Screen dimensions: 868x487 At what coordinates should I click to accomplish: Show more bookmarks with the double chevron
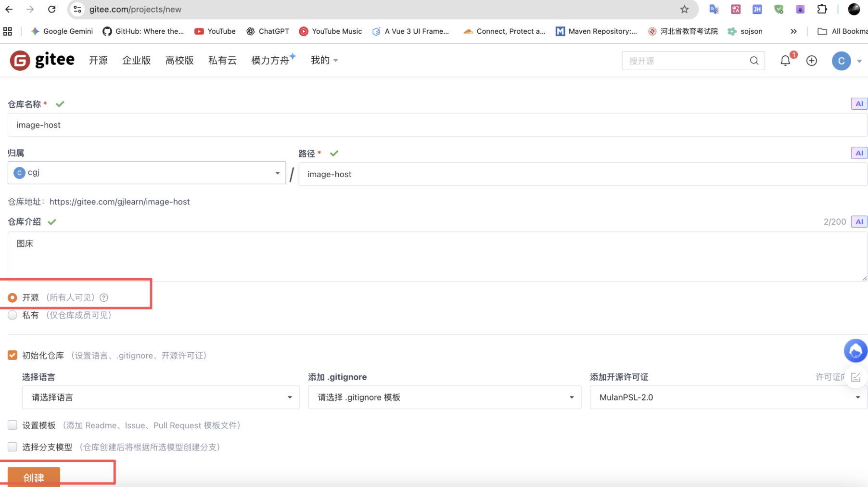(x=793, y=31)
